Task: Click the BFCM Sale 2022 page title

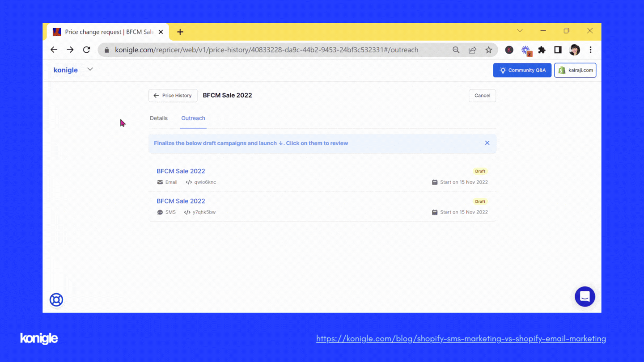Action: pyautogui.click(x=228, y=95)
